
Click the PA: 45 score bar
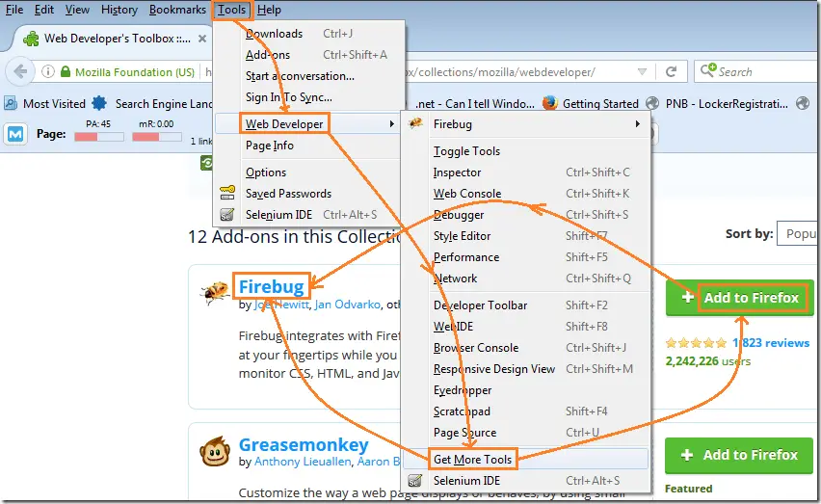pos(99,137)
